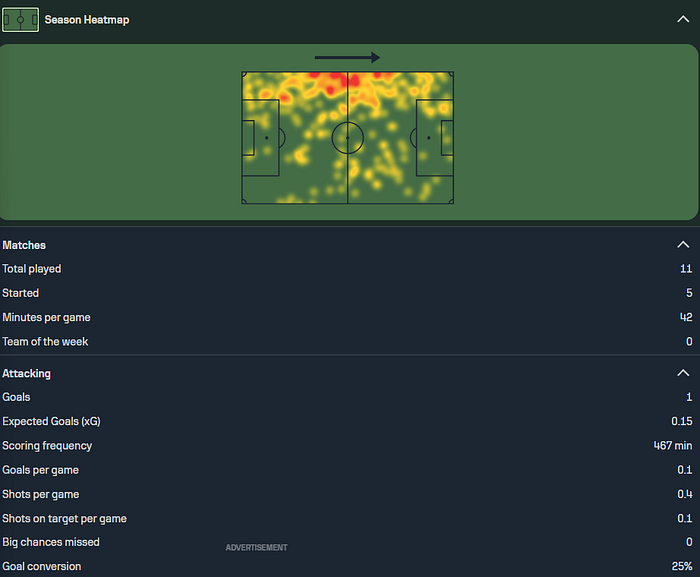Select the Shots on target per game label
The image size is (700, 577).
click(64, 518)
